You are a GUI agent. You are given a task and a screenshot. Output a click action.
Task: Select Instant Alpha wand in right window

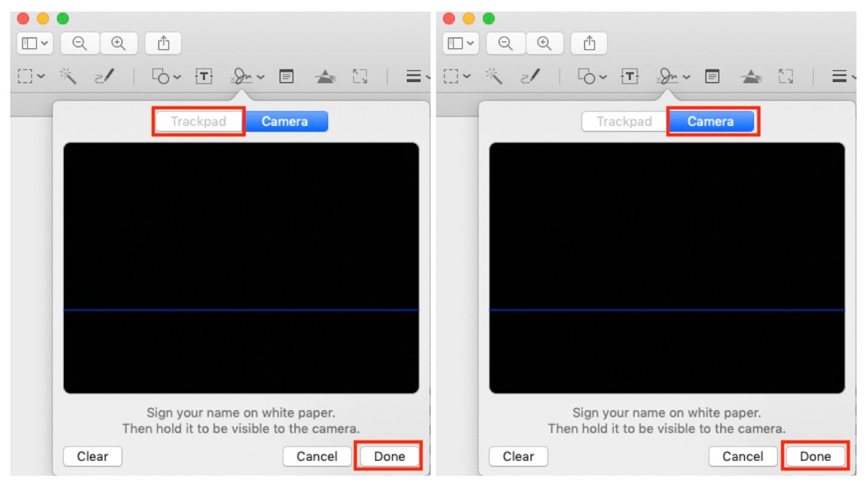[x=494, y=77]
